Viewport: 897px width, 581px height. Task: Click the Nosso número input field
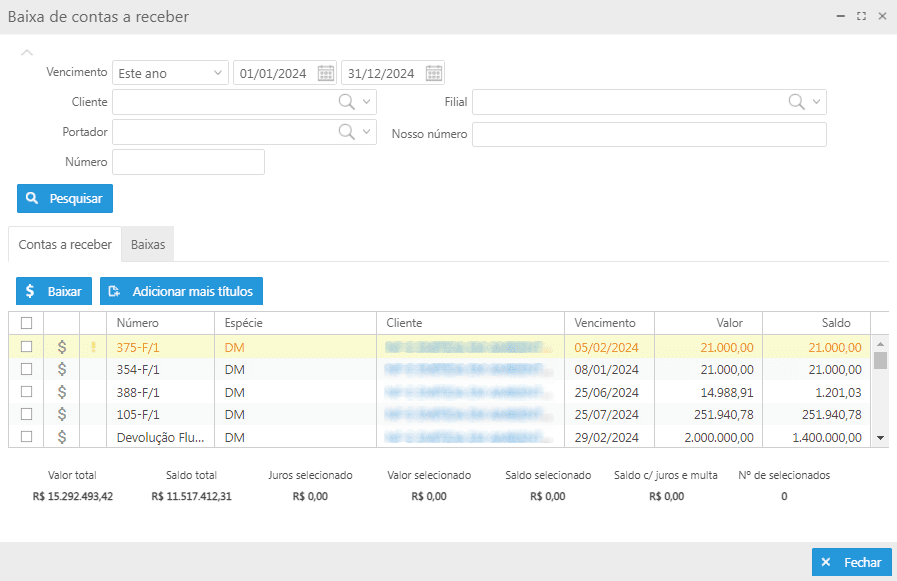649,134
